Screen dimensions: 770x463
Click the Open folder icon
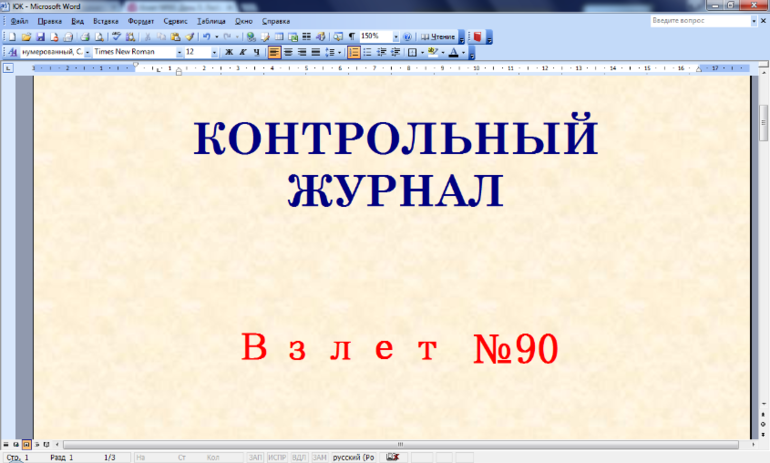25,36
